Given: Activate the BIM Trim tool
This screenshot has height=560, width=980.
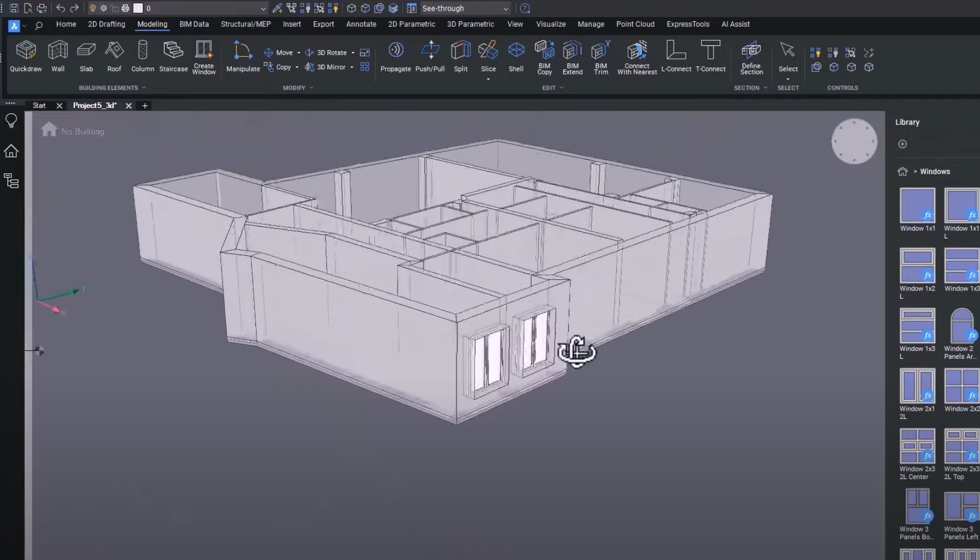Looking at the screenshot, I should [x=600, y=56].
